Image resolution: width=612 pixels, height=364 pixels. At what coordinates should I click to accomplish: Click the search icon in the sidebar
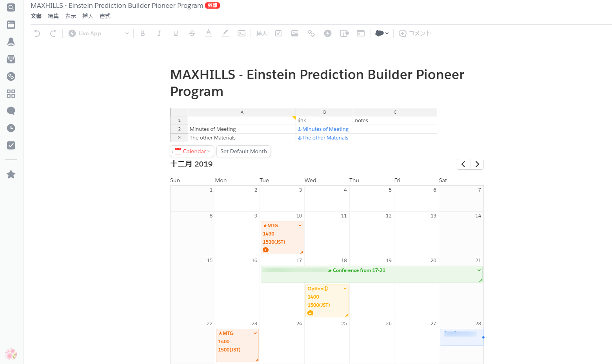[x=11, y=7]
